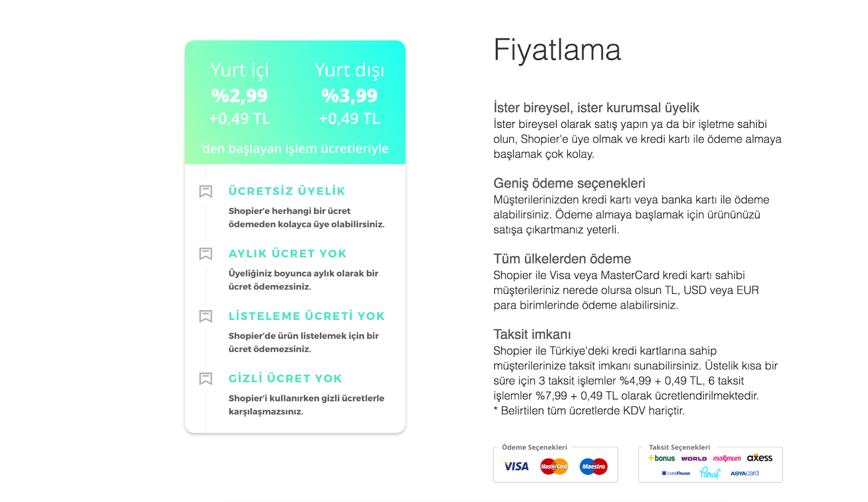Viewport: 868px width, 502px height.
Task: Click the bookmark icon beside ÜCRETSİZ ÜYELİK
Action: pyautogui.click(x=206, y=191)
